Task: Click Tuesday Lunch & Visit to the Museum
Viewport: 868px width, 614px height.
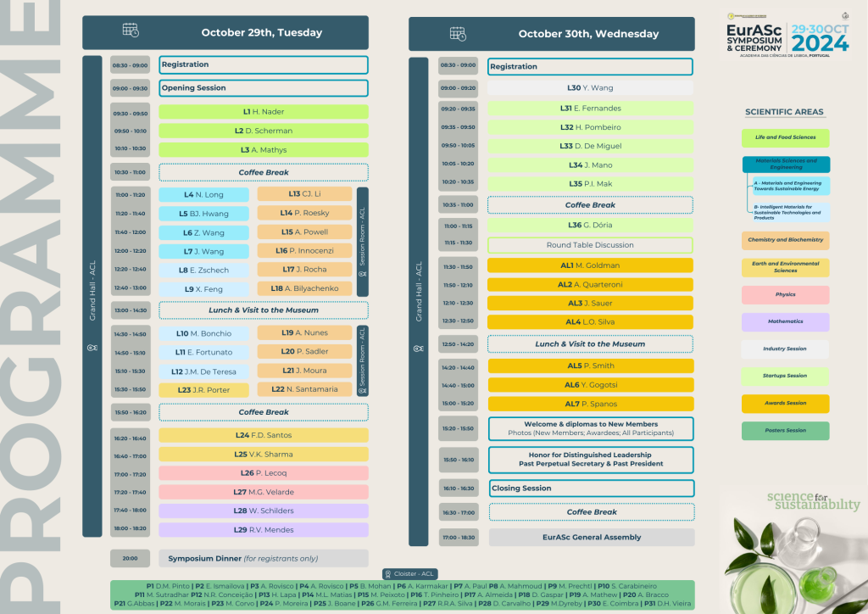Action: pos(264,310)
